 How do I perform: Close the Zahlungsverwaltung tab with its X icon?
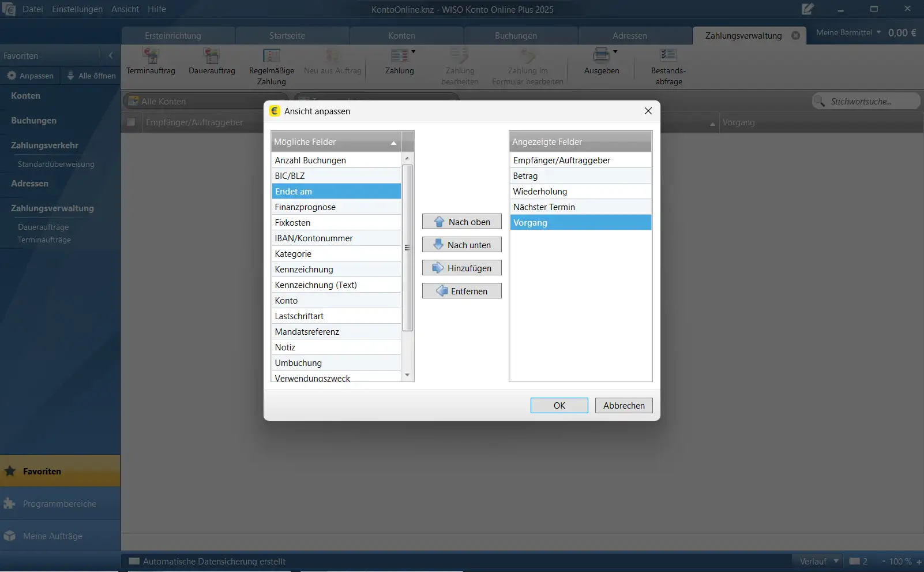[x=795, y=36]
